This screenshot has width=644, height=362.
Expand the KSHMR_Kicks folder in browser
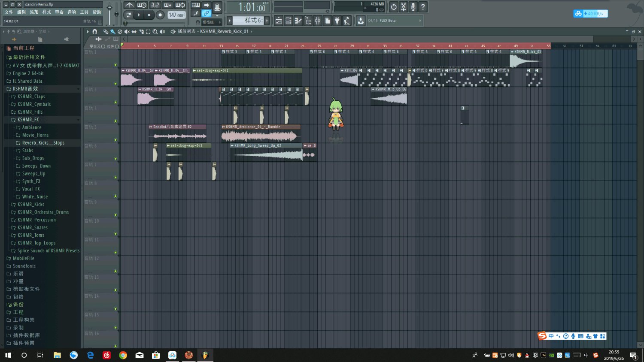pos(30,205)
